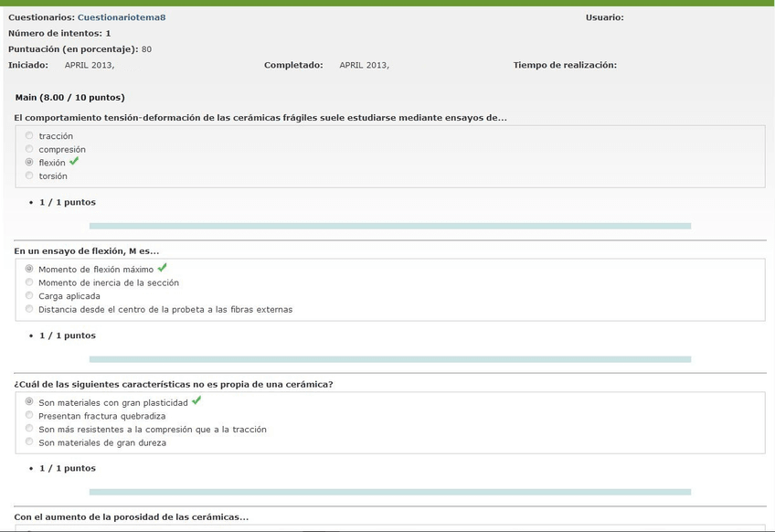This screenshot has width=775, height=532.
Task: Click the progress bar under first question
Action: coord(389,226)
